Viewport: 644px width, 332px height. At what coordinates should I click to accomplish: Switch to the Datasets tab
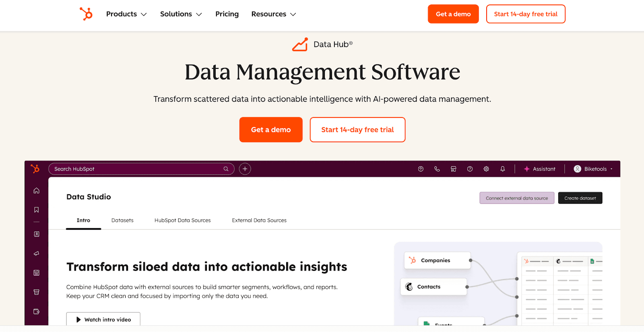122,221
